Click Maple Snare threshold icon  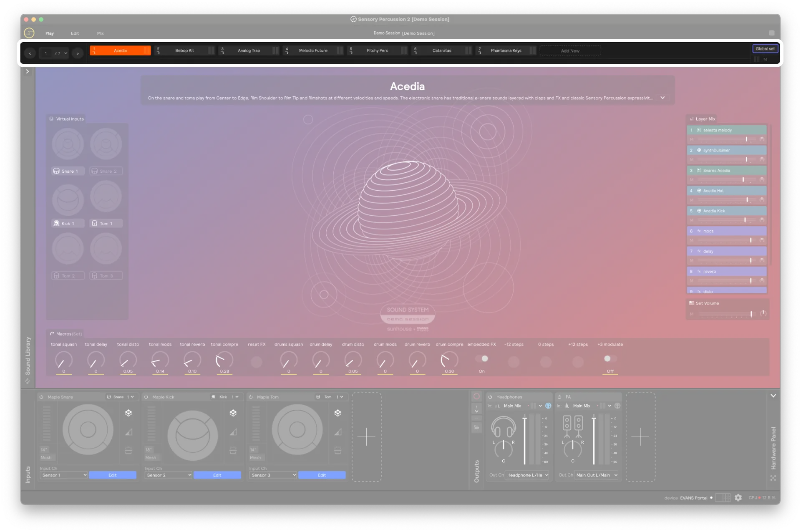tap(128, 451)
